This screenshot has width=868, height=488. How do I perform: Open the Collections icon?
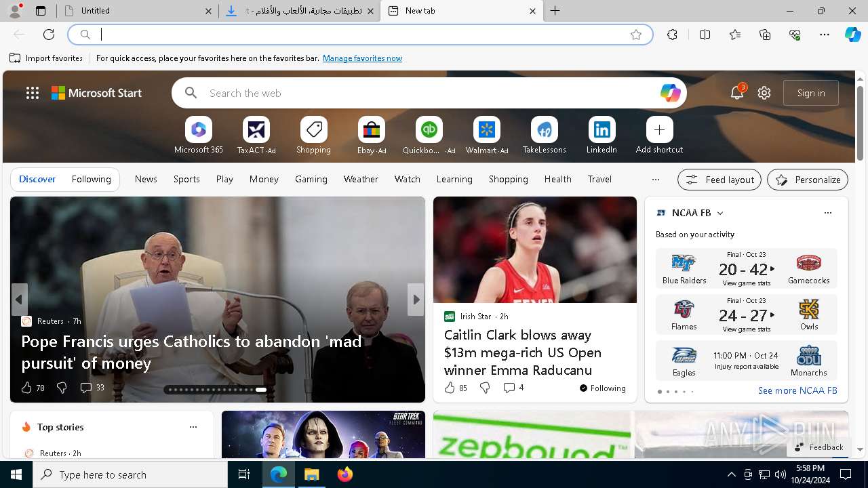(x=765, y=35)
